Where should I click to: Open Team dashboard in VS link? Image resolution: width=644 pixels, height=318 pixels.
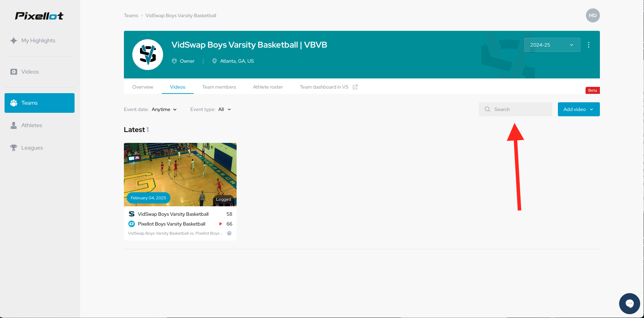point(324,87)
